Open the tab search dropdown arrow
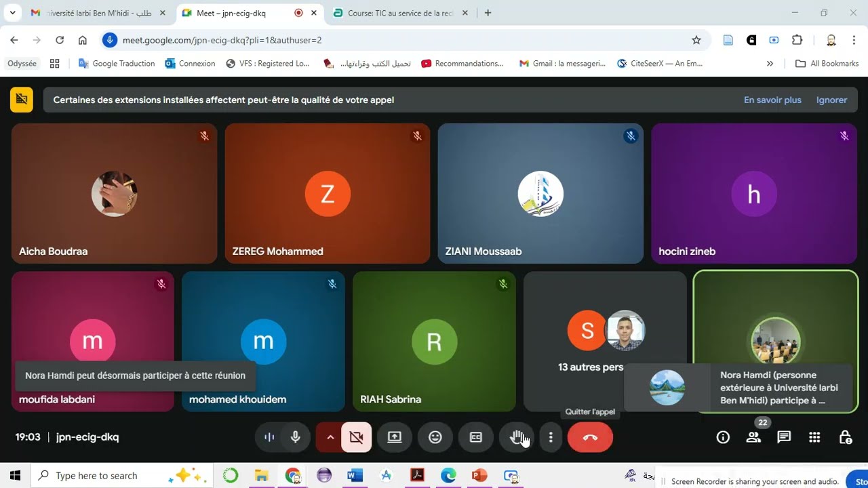Screen dimensions: 868x488 point(12,13)
